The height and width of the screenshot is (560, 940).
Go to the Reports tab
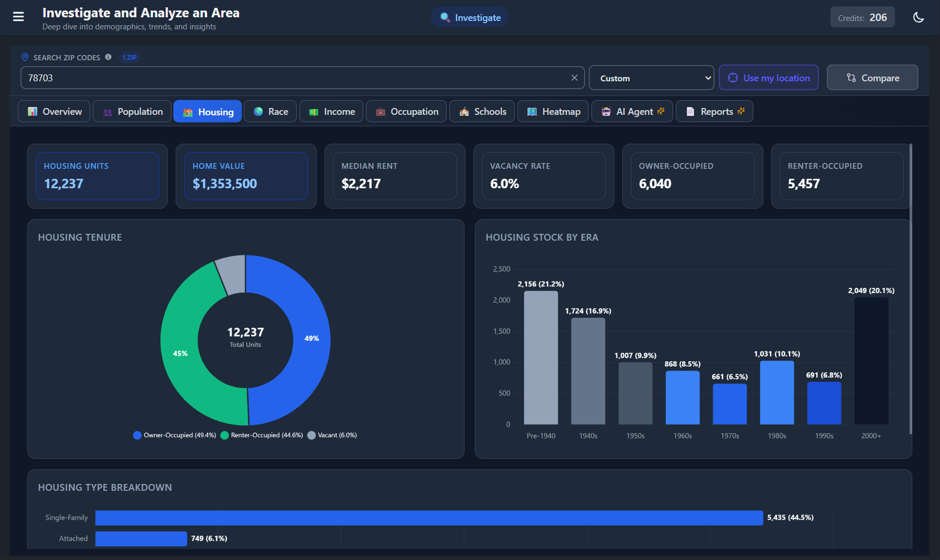[x=714, y=112]
